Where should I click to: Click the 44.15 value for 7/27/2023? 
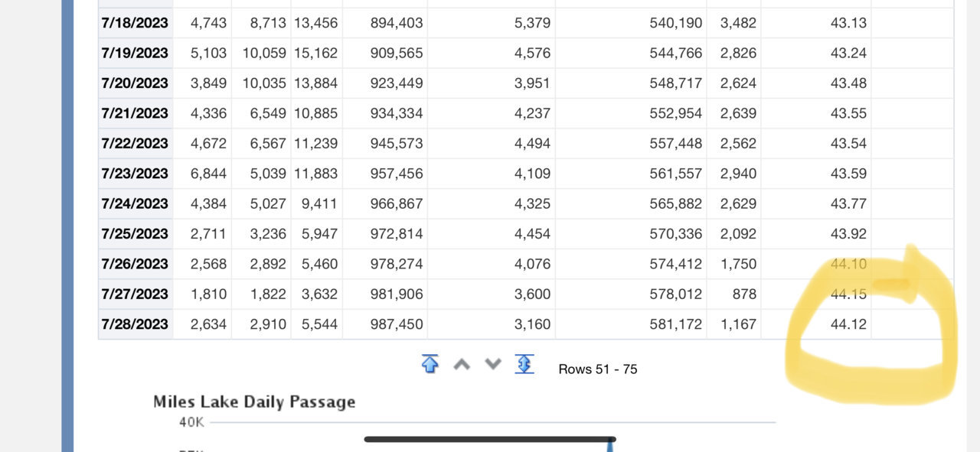(848, 294)
